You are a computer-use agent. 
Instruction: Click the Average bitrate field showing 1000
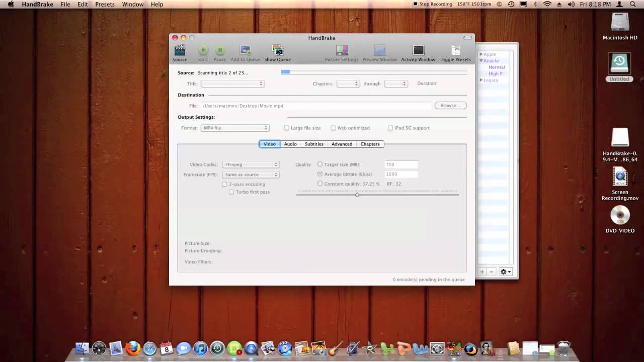401,174
